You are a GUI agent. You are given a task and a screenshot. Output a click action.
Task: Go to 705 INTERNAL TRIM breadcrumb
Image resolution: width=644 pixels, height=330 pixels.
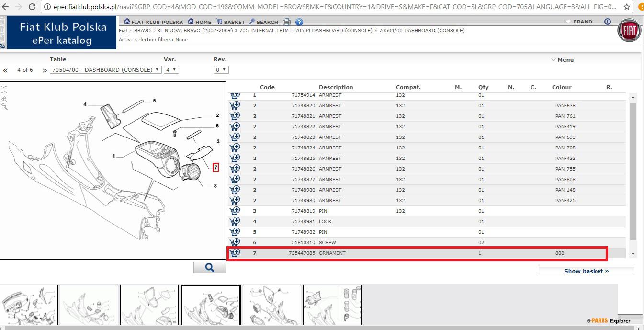[x=264, y=30]
